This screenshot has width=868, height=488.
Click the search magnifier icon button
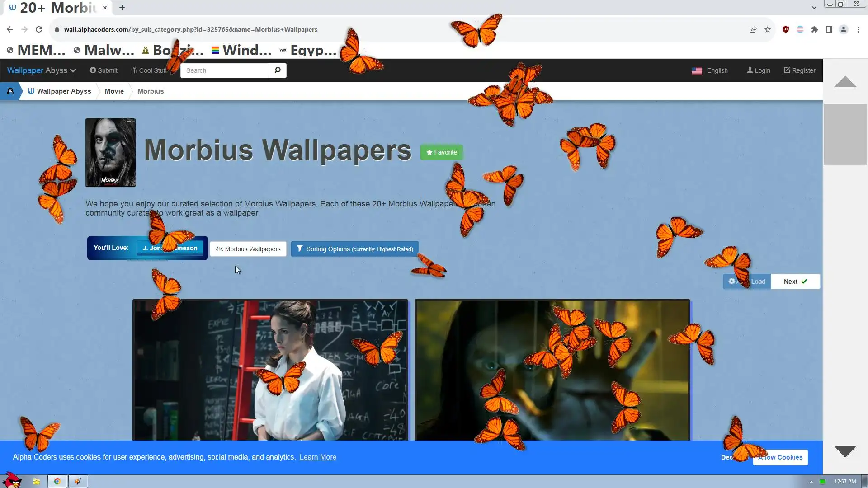tap(278, 70)
